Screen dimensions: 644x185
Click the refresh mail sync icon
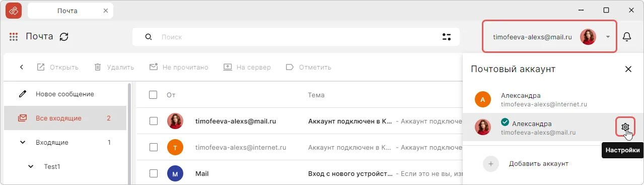[64, 37]
